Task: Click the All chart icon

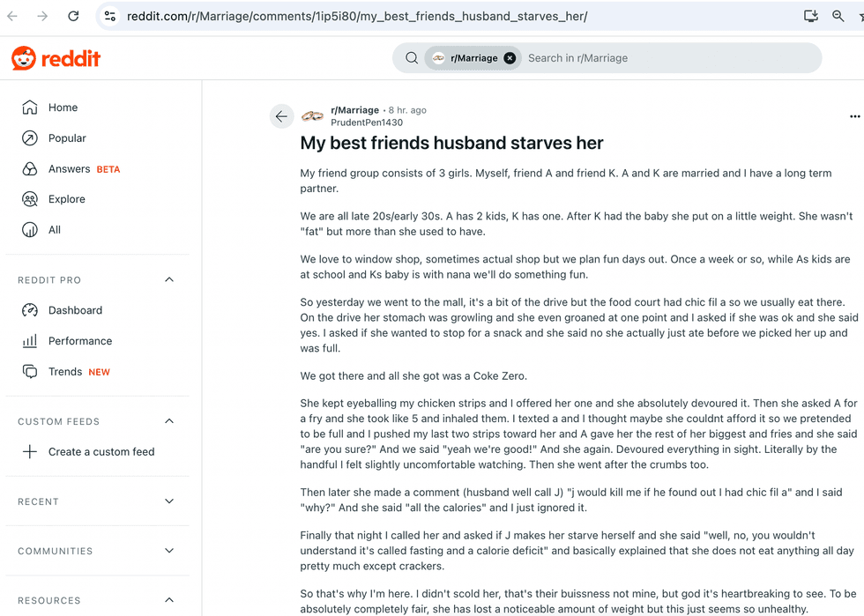Action: pos(30,230)
